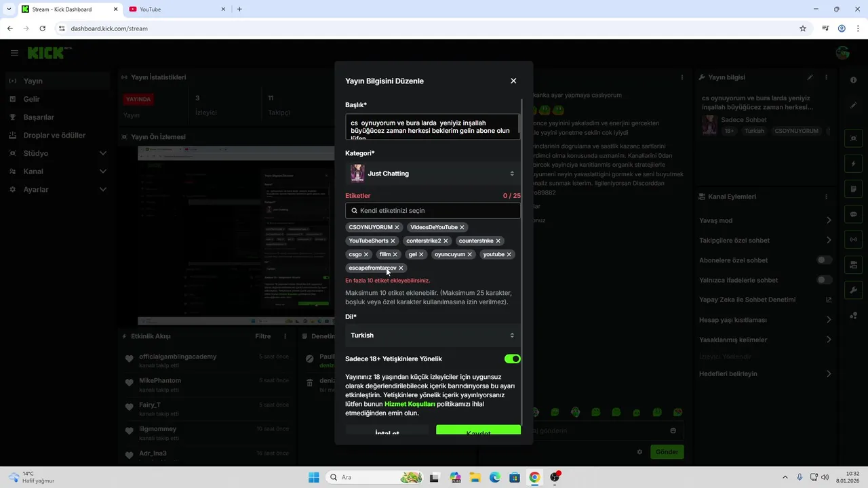Delete the csgo tag

(x=366, y=254)
